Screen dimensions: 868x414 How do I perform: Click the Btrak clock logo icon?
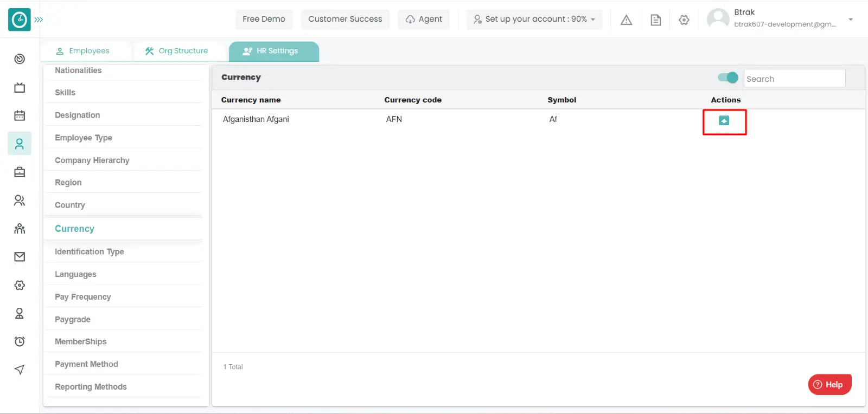click(20, 20)
